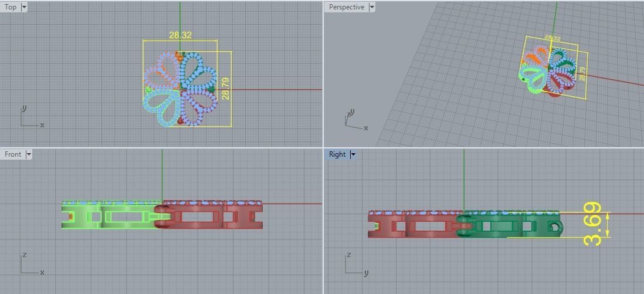The height and width of the screenshot is (294, 644).
Task: Select the 28.79 height dimension in Top view
Action: (x=225, y=89)
